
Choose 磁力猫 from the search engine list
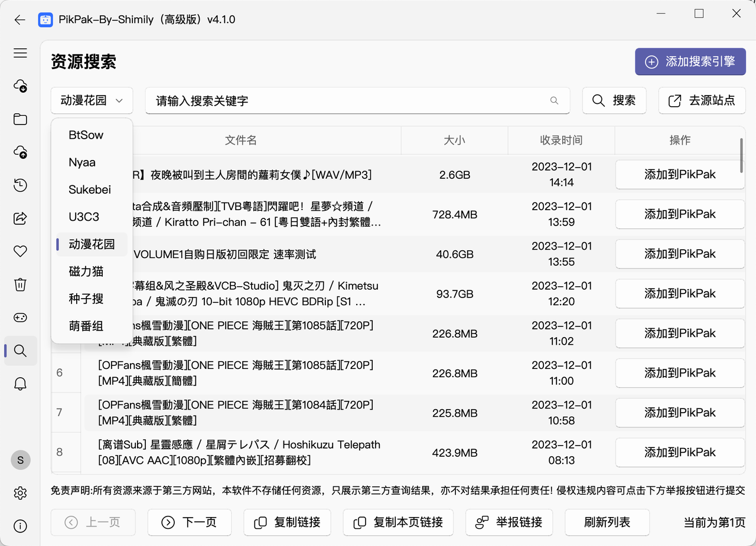click(x=86, y=271)
